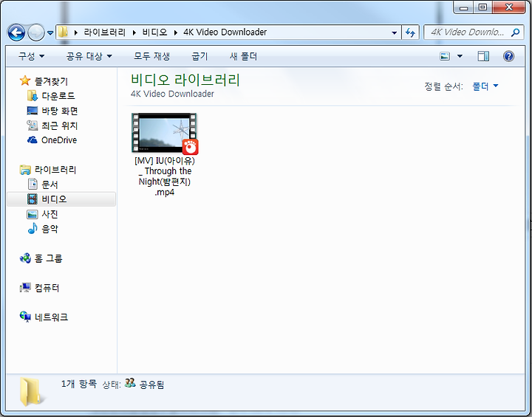Click the 사진 picture icon
The width and height of the screenshot is (532, 417).
point(33,214)
